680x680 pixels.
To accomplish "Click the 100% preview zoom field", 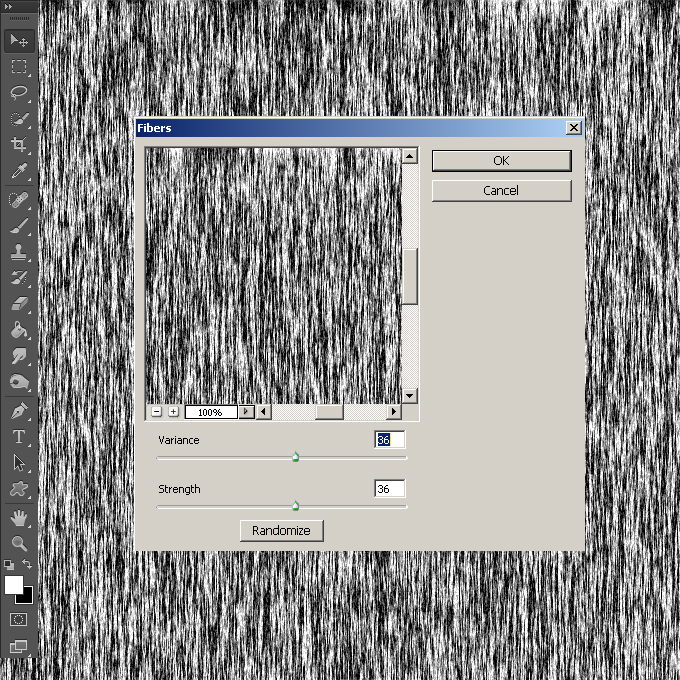I will coord(211,412).
